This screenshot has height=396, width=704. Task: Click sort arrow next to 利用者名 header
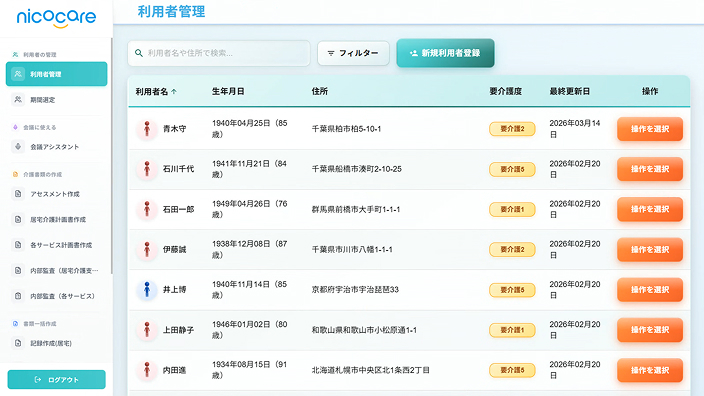click(174, 92)
